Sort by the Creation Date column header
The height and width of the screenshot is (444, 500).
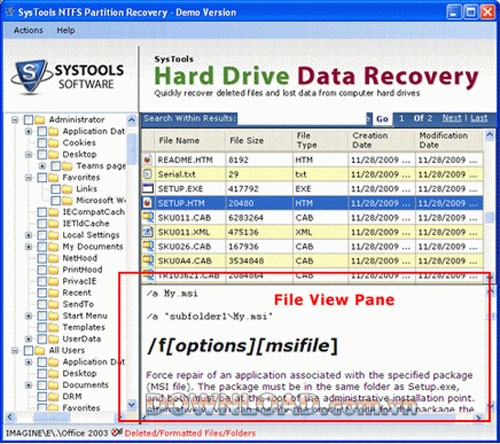(x=382, y=141)
